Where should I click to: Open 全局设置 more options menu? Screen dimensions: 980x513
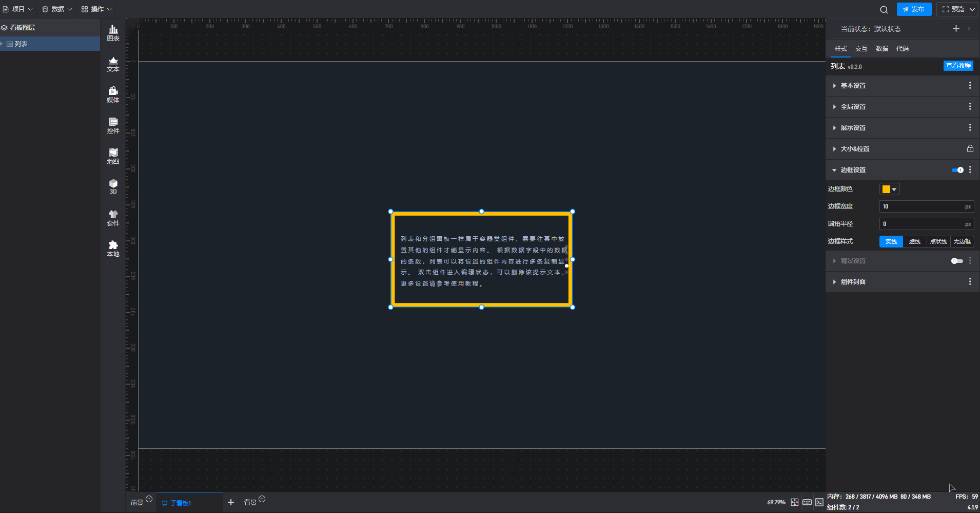coord(970,107)
